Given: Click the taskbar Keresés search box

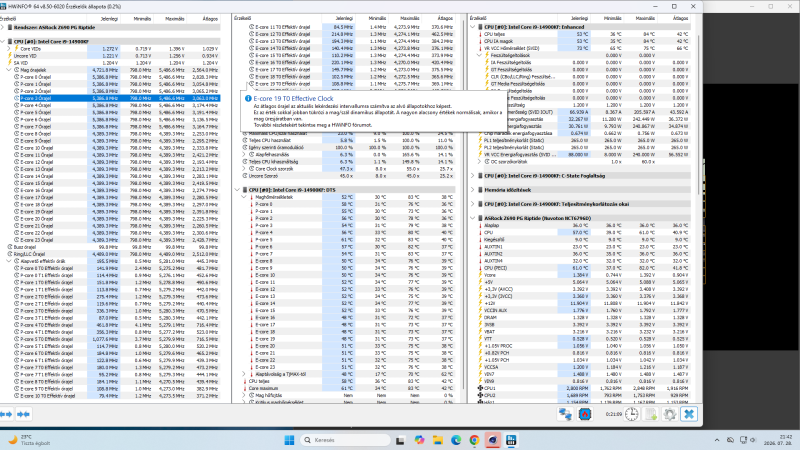Looking at the screenshot, I should (x=345, y=440).
